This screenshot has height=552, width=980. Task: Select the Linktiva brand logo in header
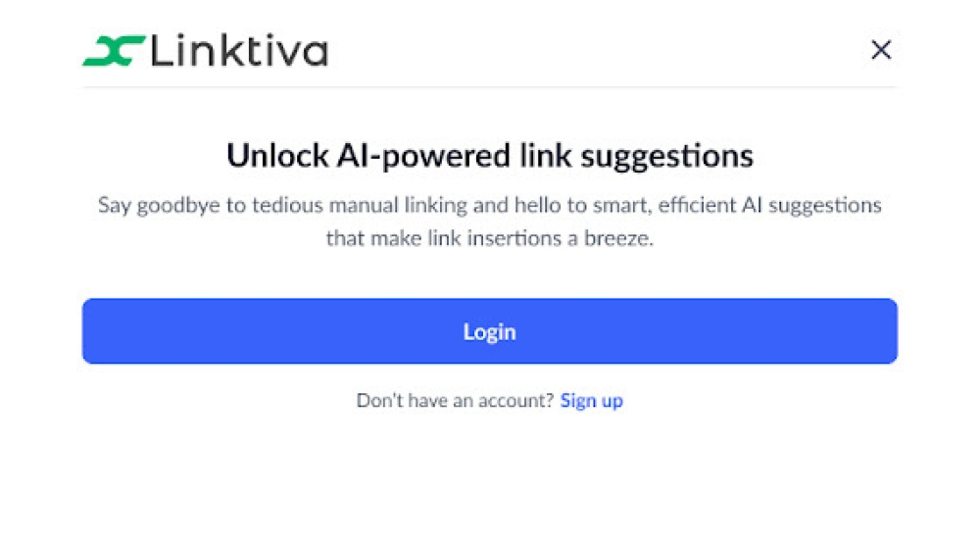pyautogui.click(x=205, y=51)
